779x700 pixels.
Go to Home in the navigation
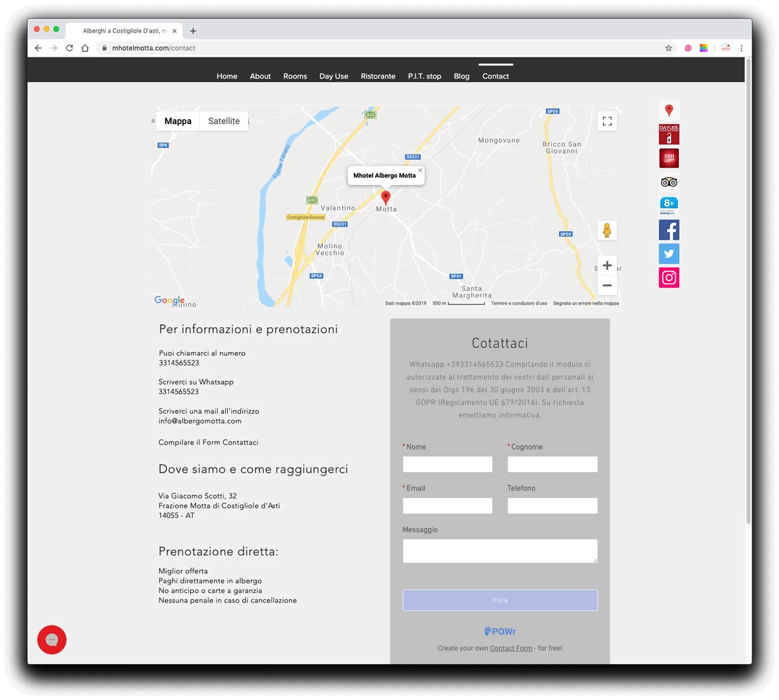coord(227,76)
